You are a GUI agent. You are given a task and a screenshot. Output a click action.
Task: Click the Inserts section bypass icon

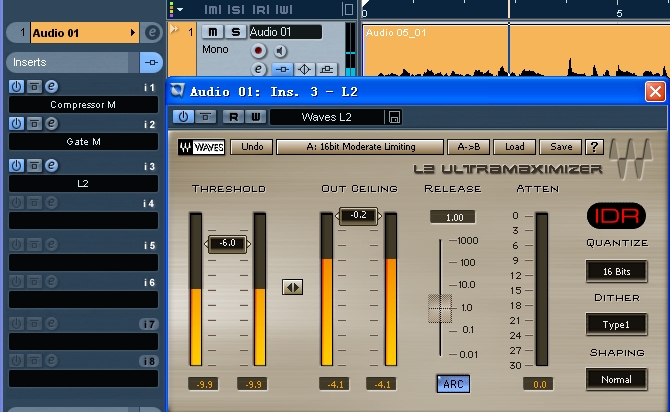tap(151, 62)
